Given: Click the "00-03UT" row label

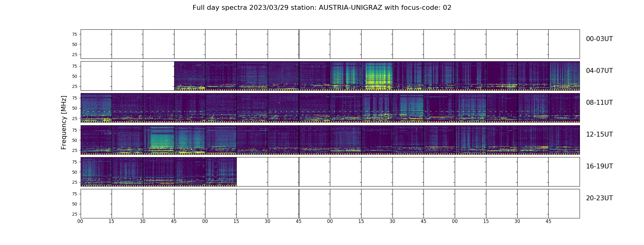Looking at the screenshot, I should [x=599, y=39].
